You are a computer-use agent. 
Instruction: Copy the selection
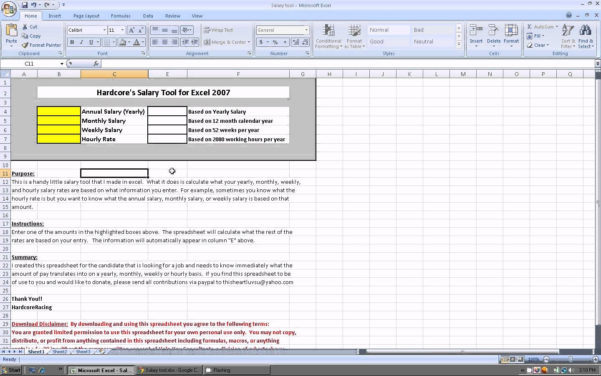tap(31, 36)
